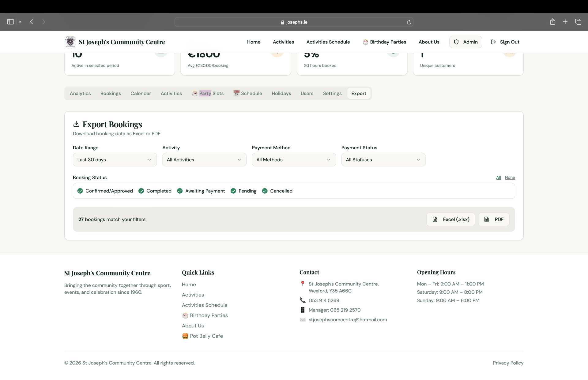
Task: Click the All booking status link
Action: (x=499, y=177)
